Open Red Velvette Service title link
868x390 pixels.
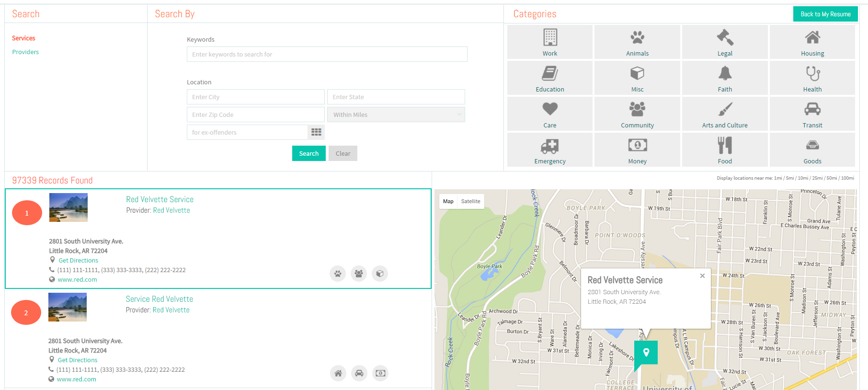click(x=160, y=199)
